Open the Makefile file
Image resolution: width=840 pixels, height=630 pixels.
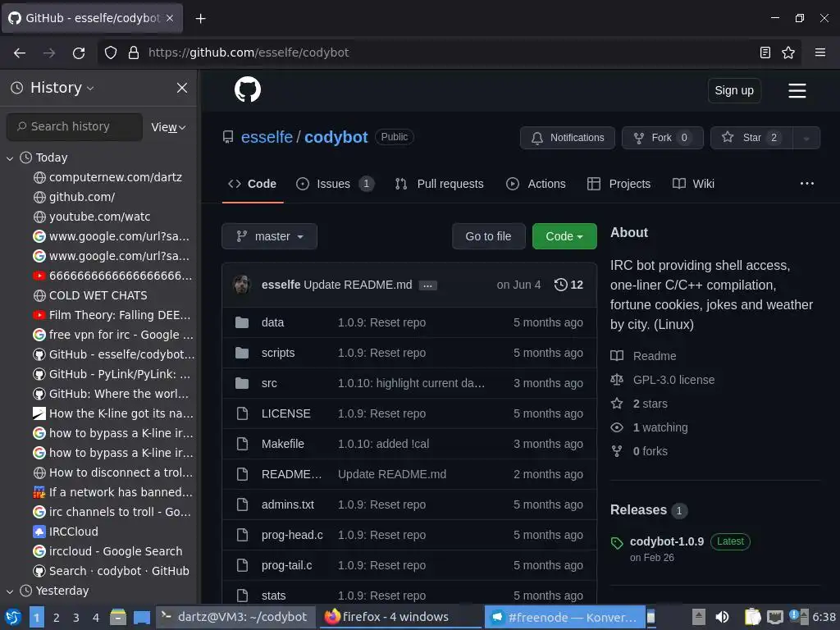(282, 444)
